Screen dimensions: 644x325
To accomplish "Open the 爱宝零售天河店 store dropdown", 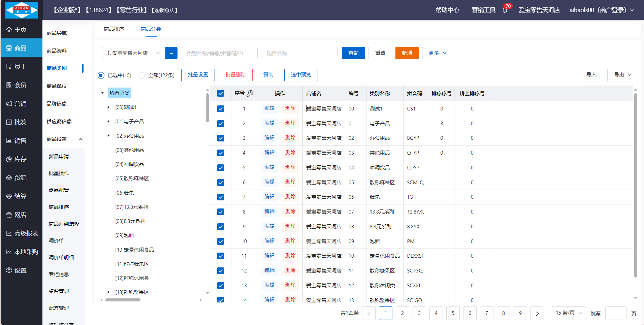I will tap(134, 53).
